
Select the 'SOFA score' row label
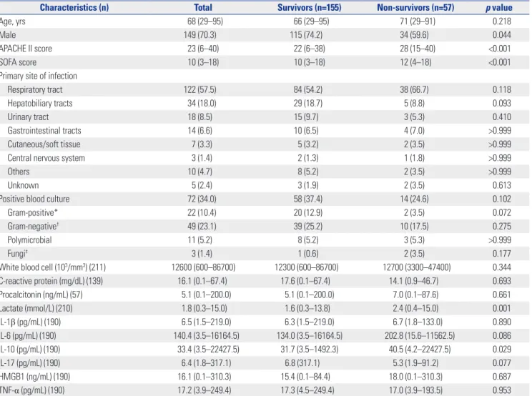pos(19,62)
